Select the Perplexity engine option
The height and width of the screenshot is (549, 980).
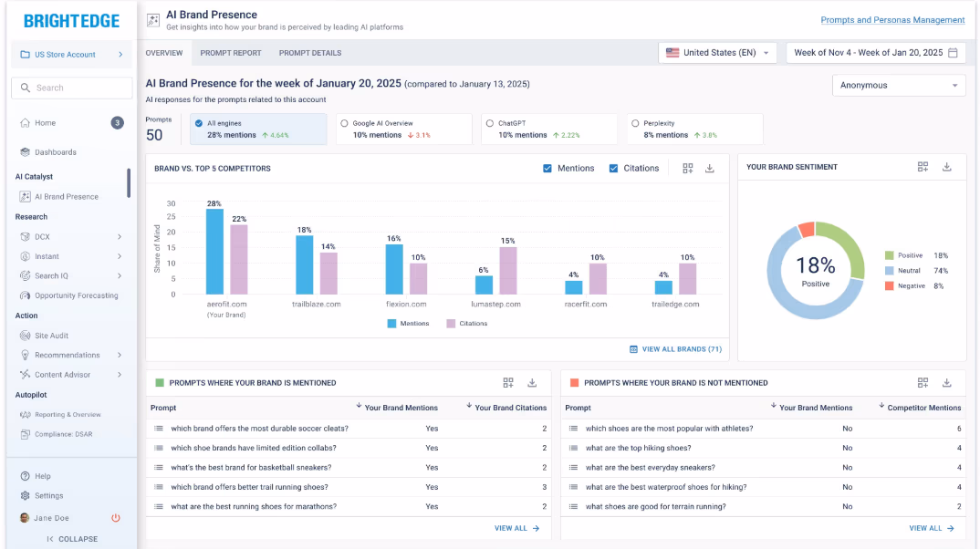coord(635,124)
